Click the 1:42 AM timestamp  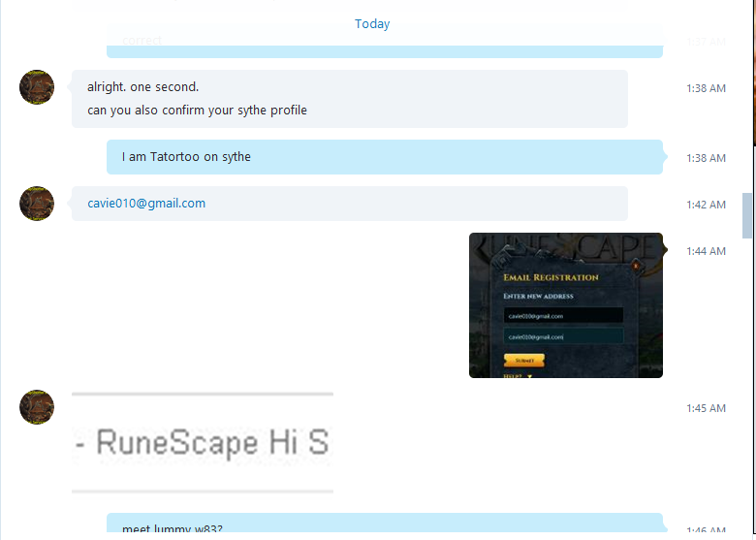click(706, 205)
